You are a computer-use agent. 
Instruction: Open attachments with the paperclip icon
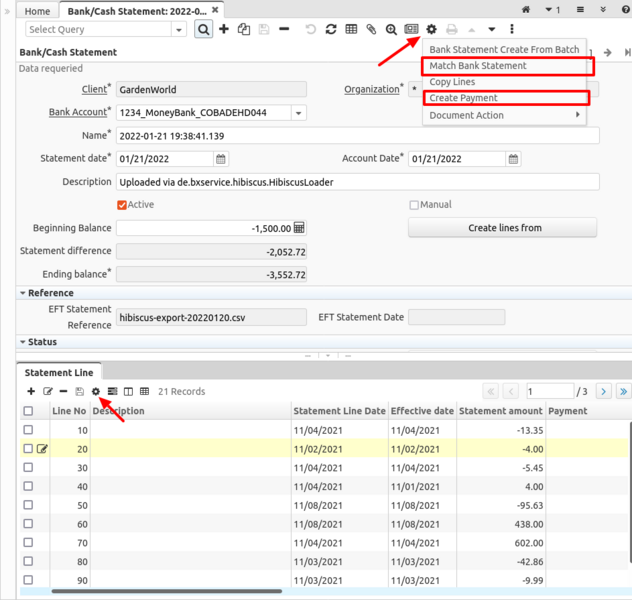point(371,30)
